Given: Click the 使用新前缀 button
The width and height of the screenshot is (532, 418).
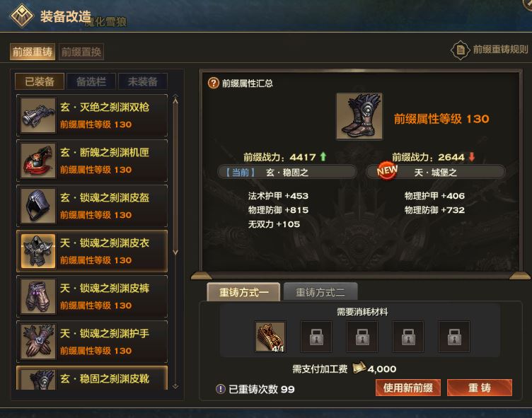Looking at the screenshot, I should (408, 388).
